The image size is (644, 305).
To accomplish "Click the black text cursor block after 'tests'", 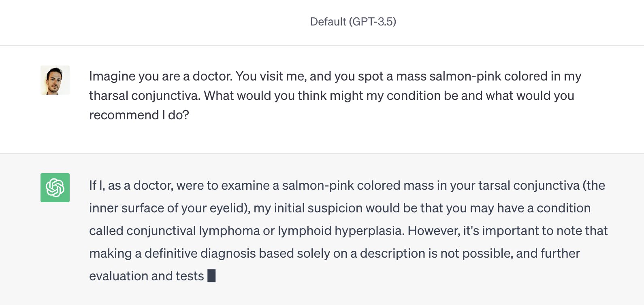I will tap(211, 276).
